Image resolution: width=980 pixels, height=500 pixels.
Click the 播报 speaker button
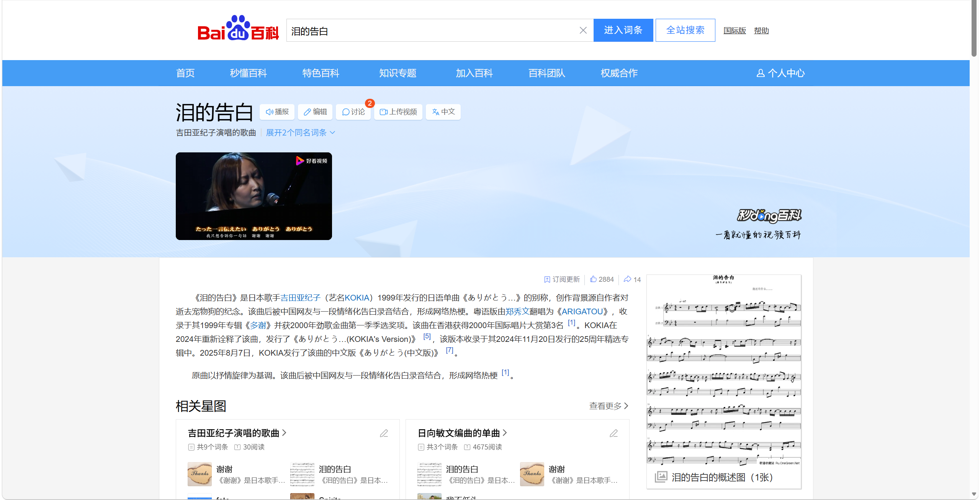pos(277,112)
